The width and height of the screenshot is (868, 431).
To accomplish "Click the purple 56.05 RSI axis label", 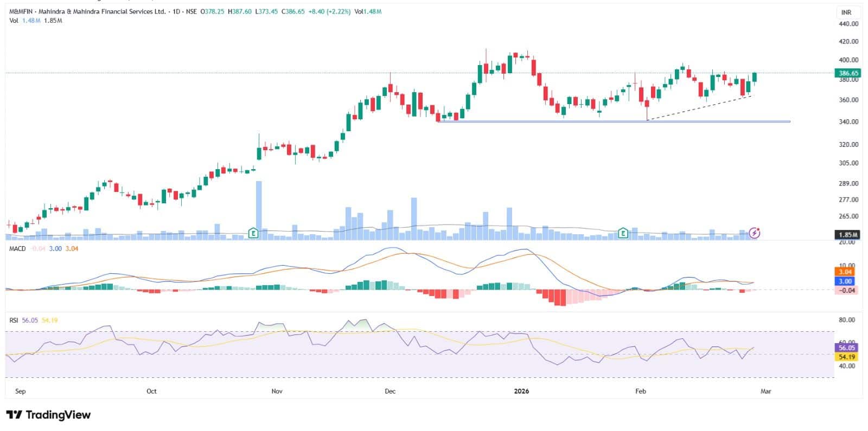I will click(847, 348).
